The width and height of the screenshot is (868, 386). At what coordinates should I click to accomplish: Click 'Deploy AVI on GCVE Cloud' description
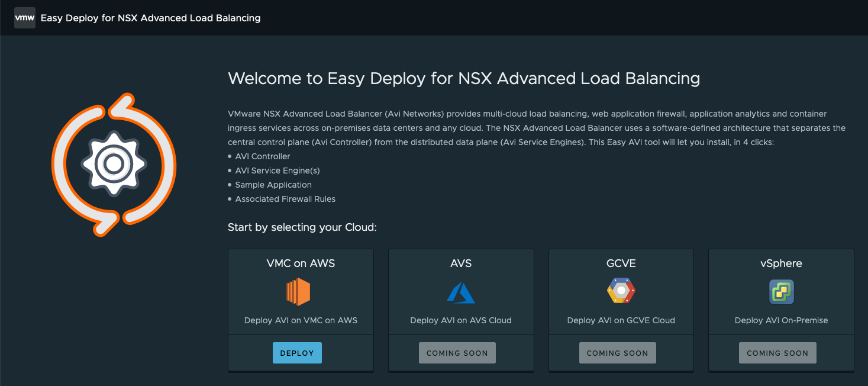[x=621, y=320]
